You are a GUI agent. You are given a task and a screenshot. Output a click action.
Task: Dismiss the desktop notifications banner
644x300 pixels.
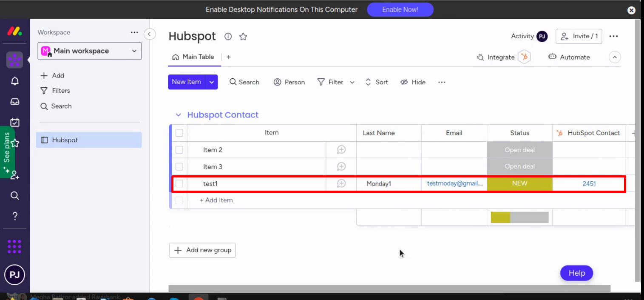coord(632,10)
